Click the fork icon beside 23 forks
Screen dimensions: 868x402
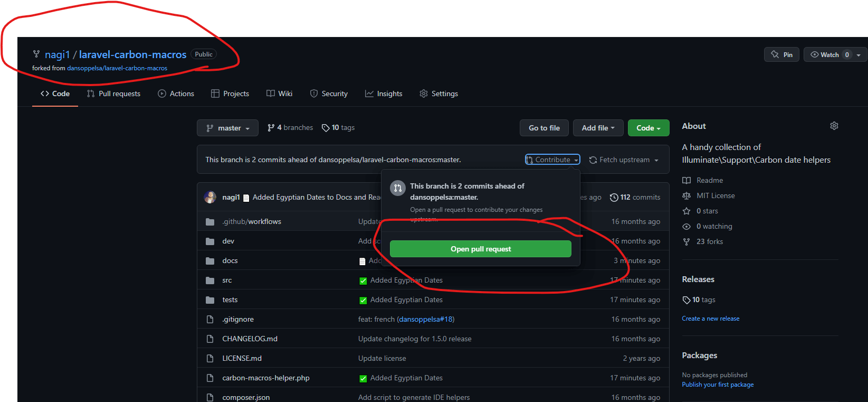tap(686, 241)
